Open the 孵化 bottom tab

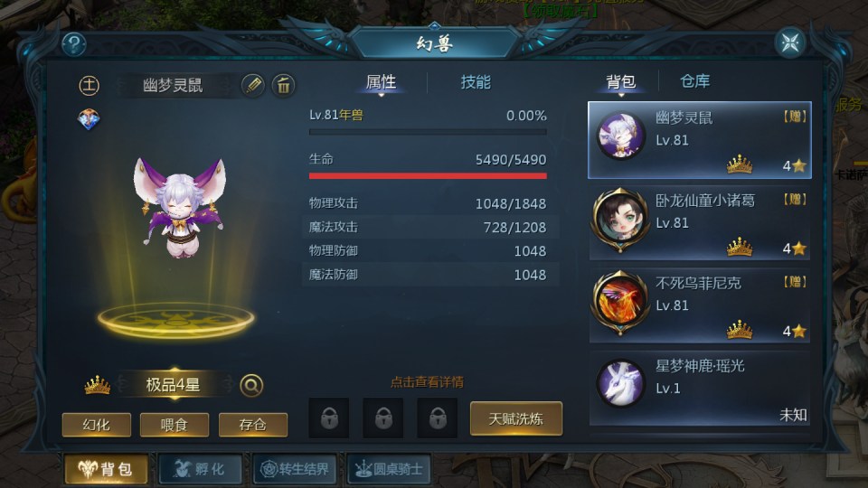(x=201, y=469)
